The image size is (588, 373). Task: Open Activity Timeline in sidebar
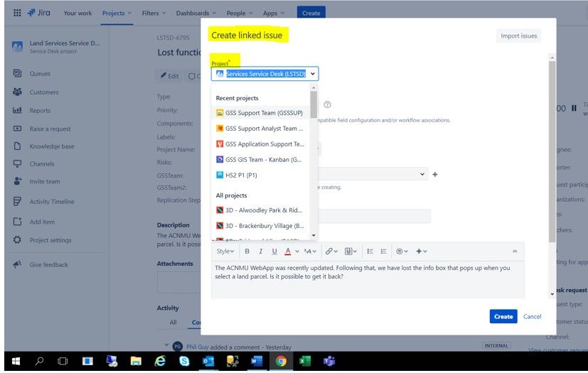[x=52, y=202]
